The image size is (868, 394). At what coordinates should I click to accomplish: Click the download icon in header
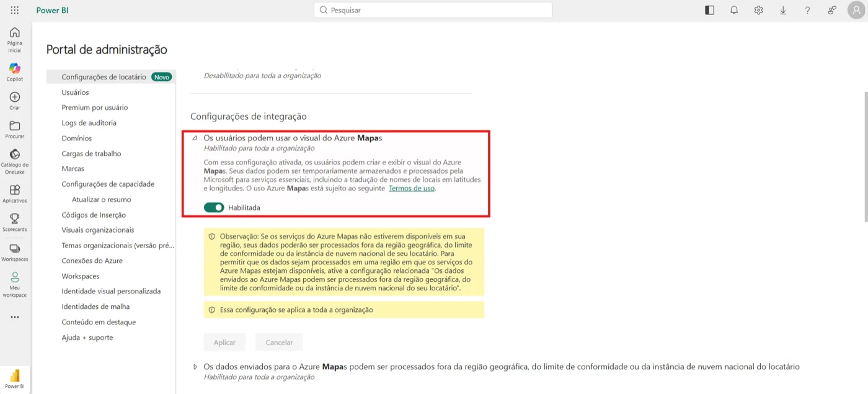click(x=783, y=10)
